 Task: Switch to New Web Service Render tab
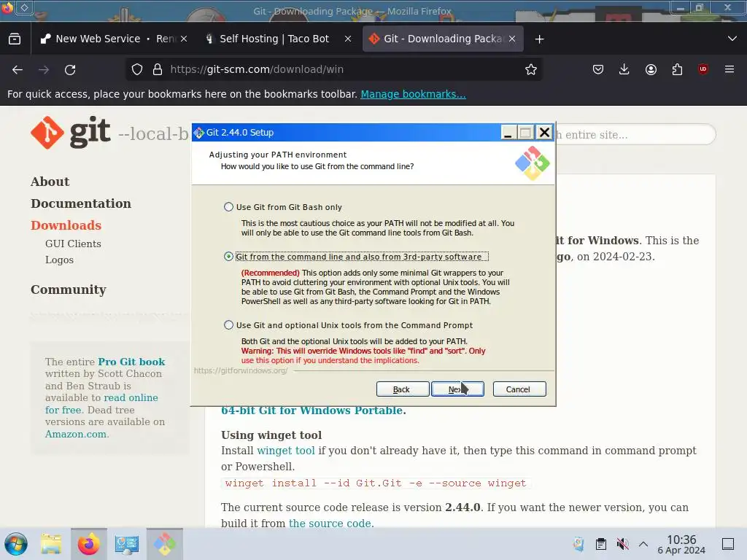pyautogui.click(x=113, y=39)
